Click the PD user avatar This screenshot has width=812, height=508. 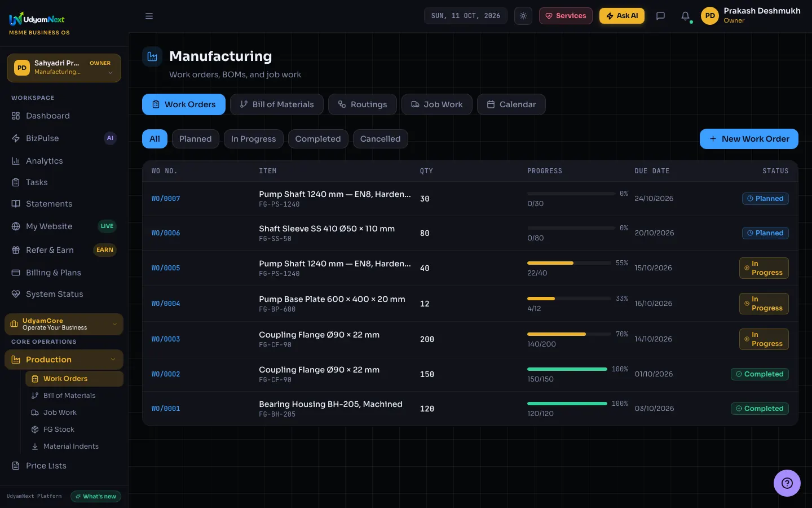710,16
